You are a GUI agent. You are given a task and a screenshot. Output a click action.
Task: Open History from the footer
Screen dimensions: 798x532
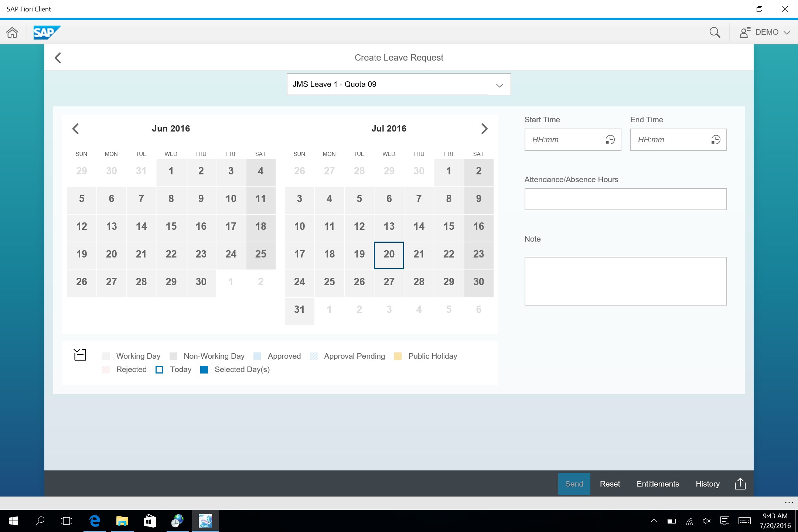(x=707, y=484)
